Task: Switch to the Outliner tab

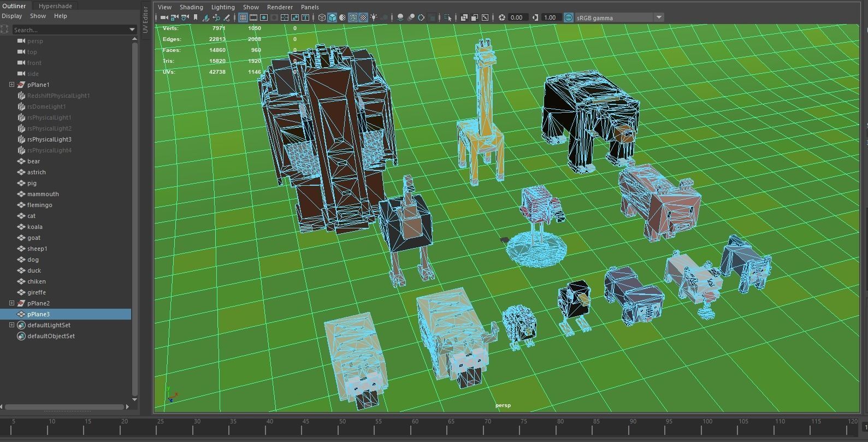Action: [x=14, y=6]
